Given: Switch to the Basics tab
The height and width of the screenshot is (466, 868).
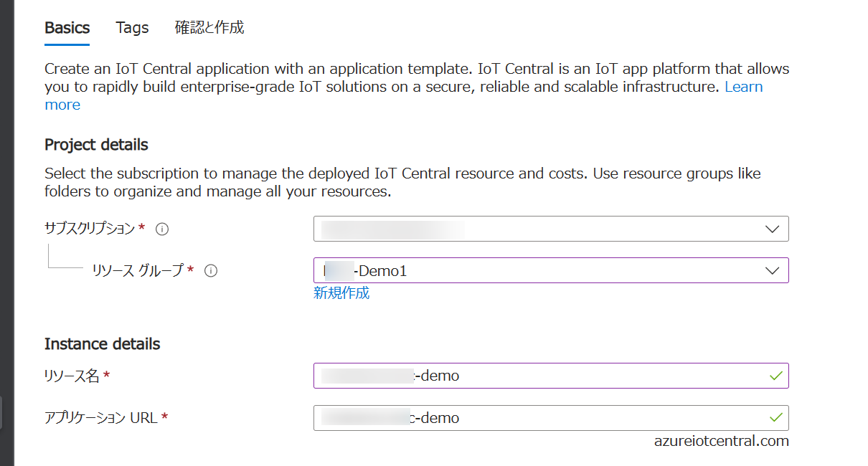Looking at the screenshot, I should (67, 28).
